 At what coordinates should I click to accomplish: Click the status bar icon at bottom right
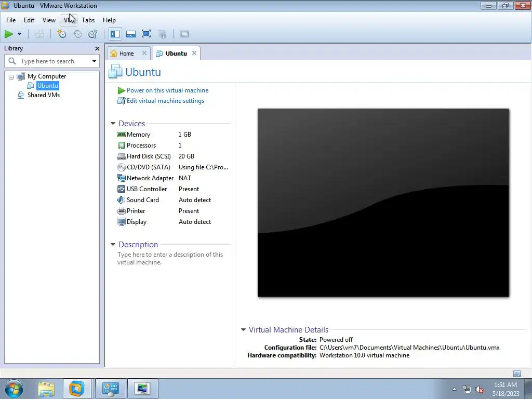click(517, 374)
